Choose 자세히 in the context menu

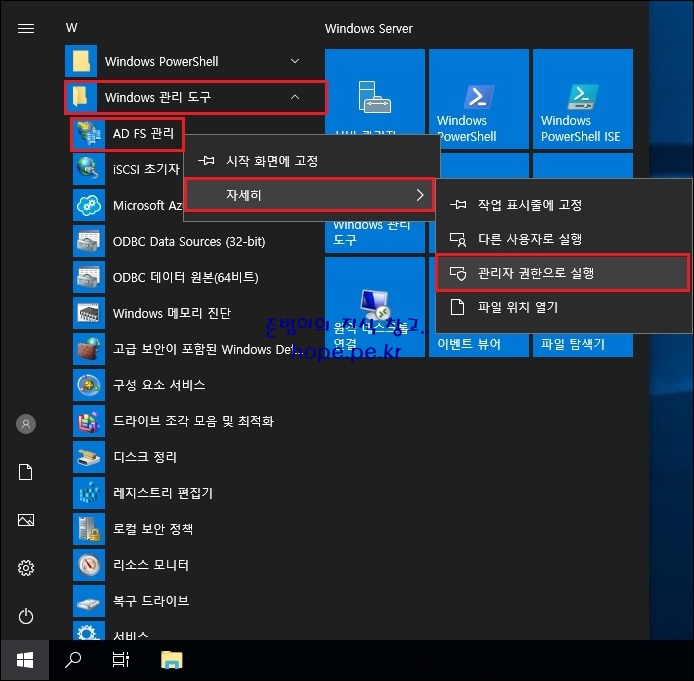309,195
